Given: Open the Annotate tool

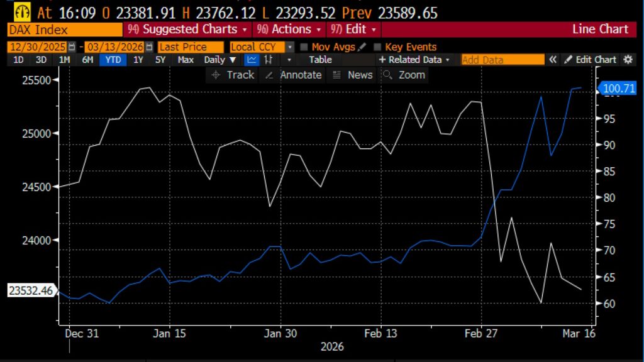Looking at the screenshot, I should tap(293, 75).
